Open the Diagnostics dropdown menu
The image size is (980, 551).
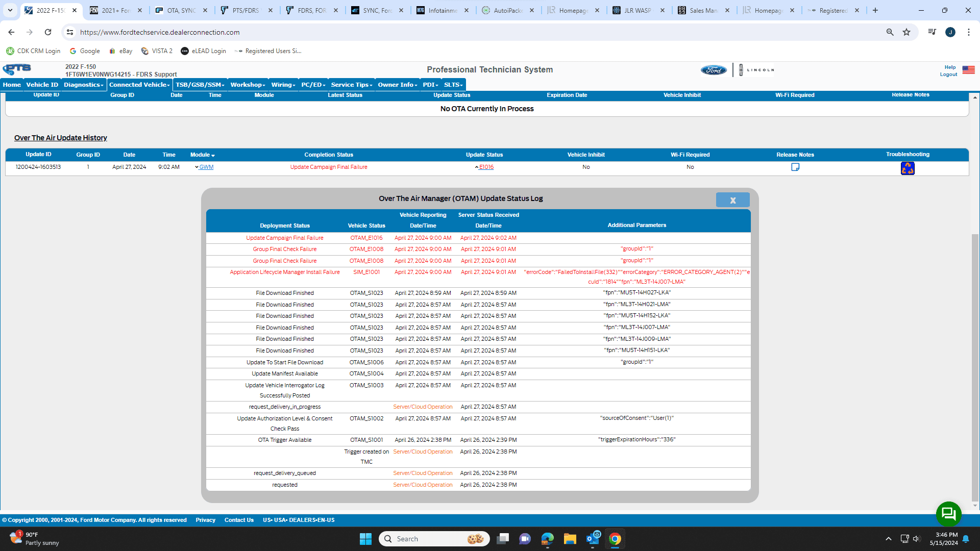[x=83, y=85]
